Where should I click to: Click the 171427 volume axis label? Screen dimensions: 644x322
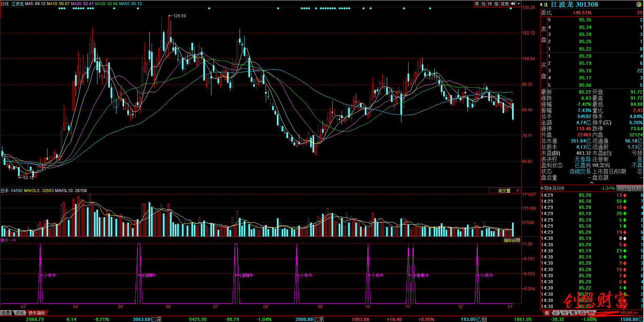[529, 194]
